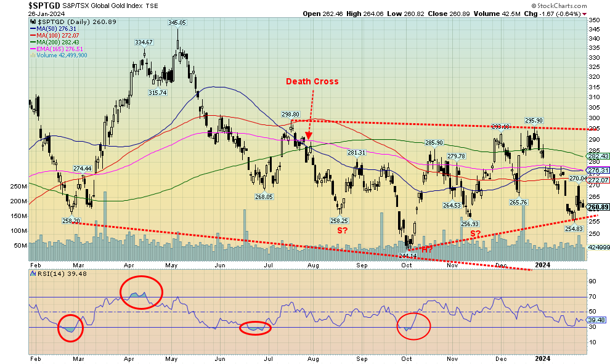Viewport: 610px width, 364px height.
Task: Click the 2024 year label on the price chart axis
Action: point(542,265)
